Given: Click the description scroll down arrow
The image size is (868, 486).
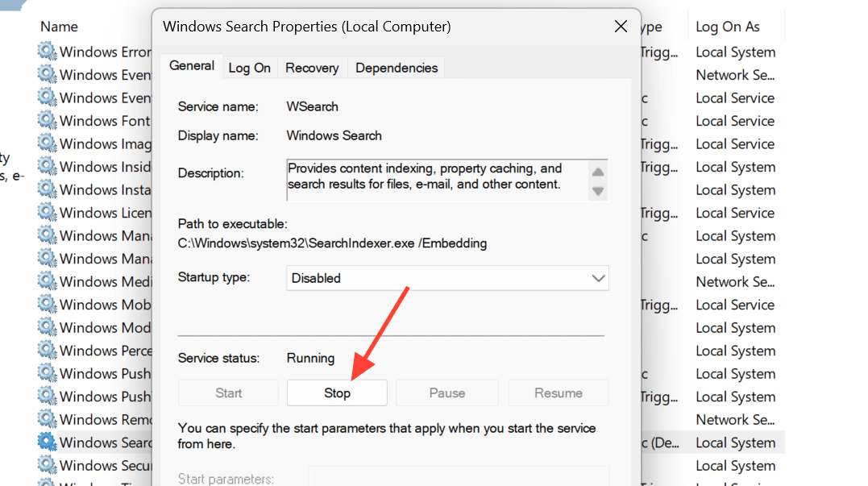Looking at the screenshot, I should pos(598,191).
